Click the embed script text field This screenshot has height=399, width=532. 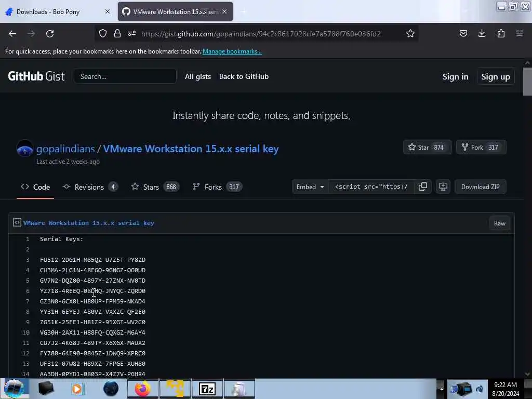point(371,187)
